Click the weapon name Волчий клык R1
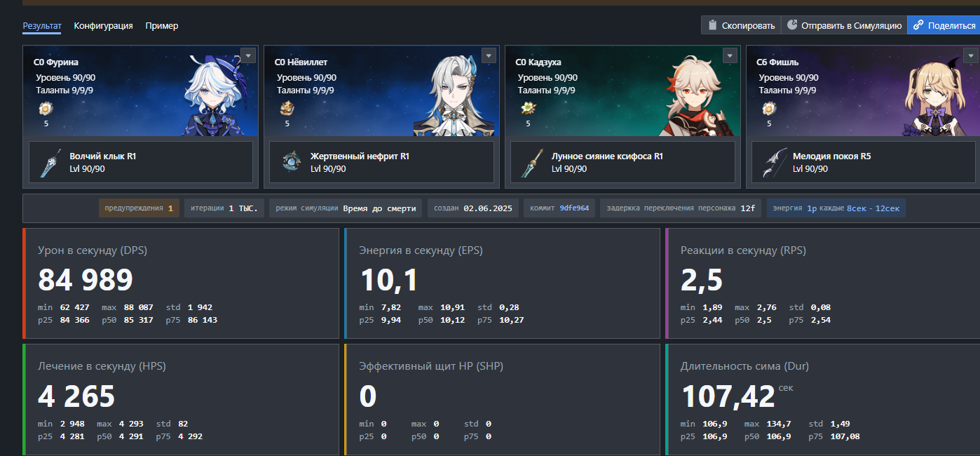This screenshot has width=980, height=456. [103, 156]
